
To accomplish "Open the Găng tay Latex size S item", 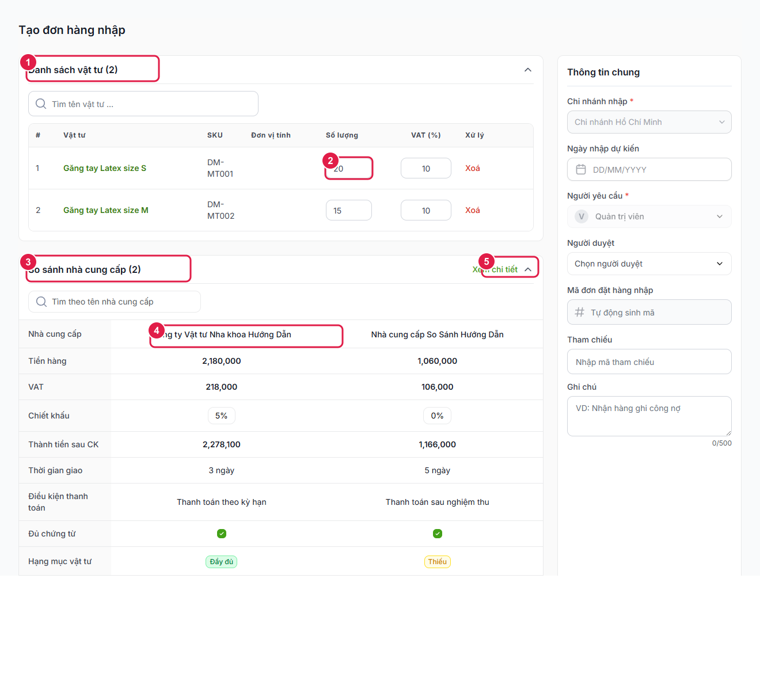I will tap(105, 168).
